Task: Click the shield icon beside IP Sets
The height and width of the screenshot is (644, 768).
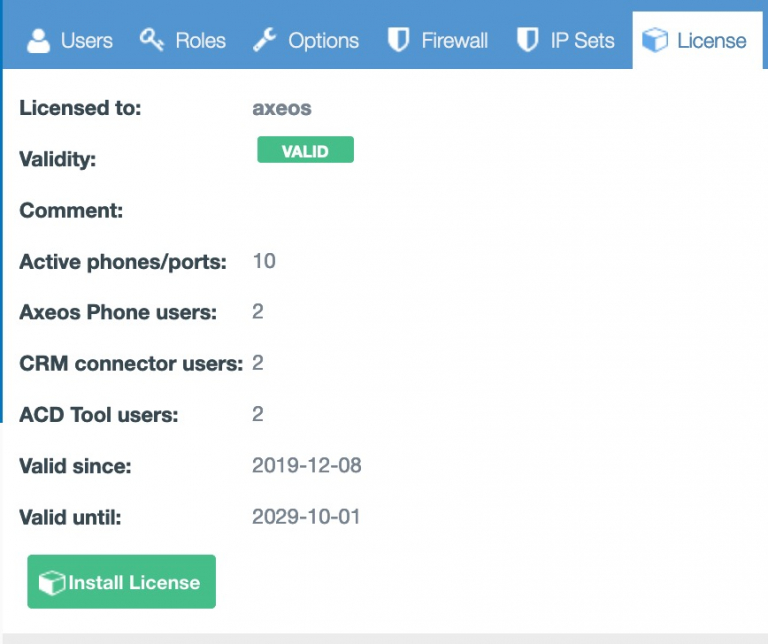Action: (527, 40)
